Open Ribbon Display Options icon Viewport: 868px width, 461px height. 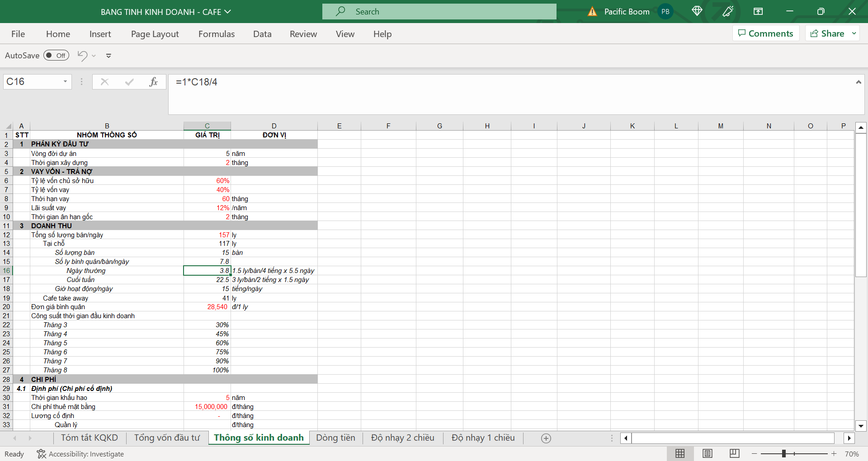pos(758,11)
